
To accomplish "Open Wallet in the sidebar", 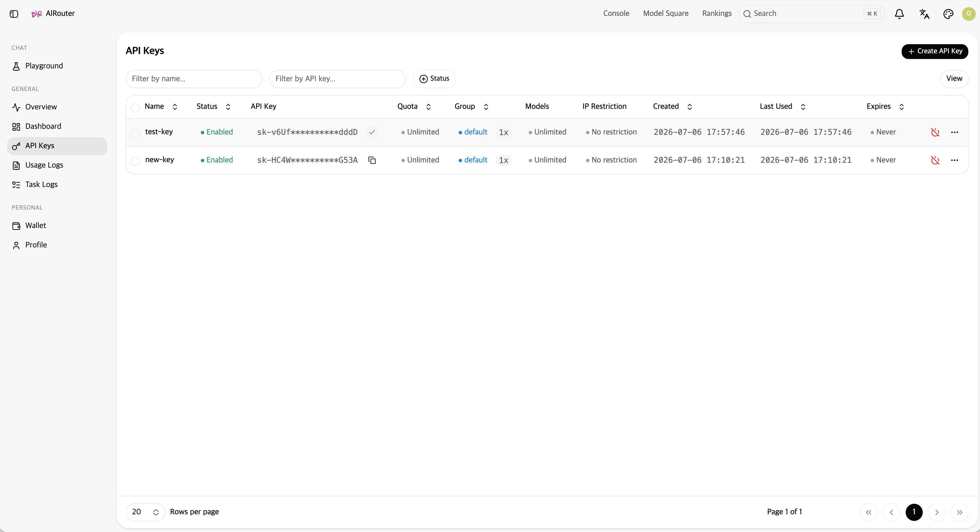I will click(x=57, y=226).
